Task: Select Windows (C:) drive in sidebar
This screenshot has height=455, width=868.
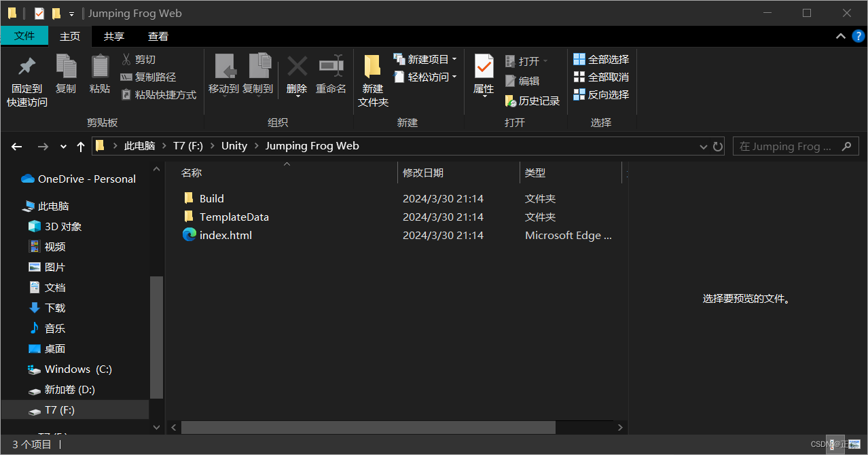Action: click(x=77, y=369)
